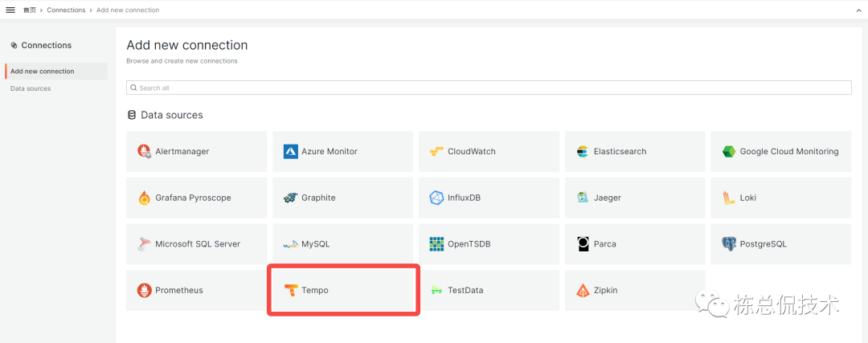The height and width of the screenshot is (343, 868).
Task: Open the hamburger navigation menu
Action: [10, 10]
